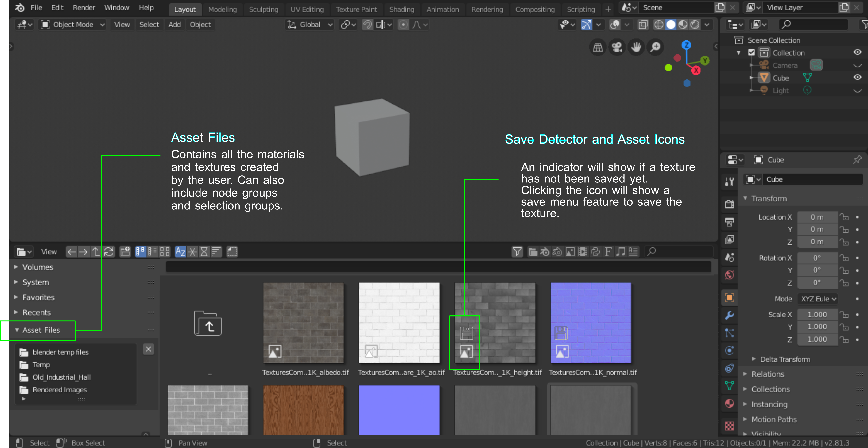Remove asset folder with X button
The height and width of the screenshot is (448, 868).
(x=148, y=349)
